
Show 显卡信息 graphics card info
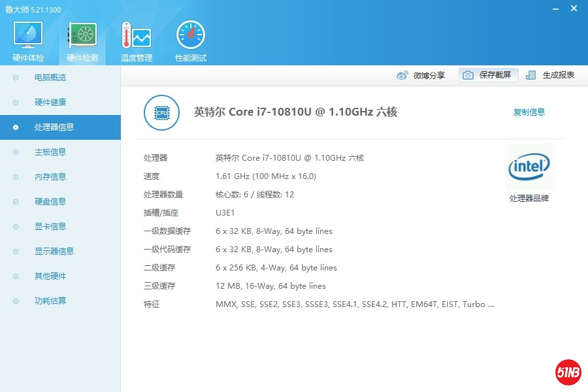click(50, 227)
